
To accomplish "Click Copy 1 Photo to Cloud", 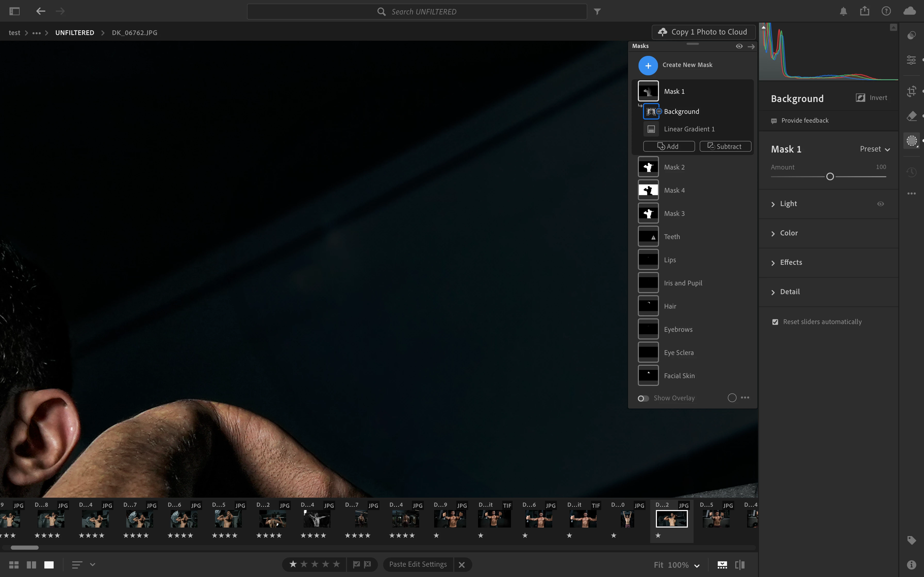I will click(x=703, y=32).
